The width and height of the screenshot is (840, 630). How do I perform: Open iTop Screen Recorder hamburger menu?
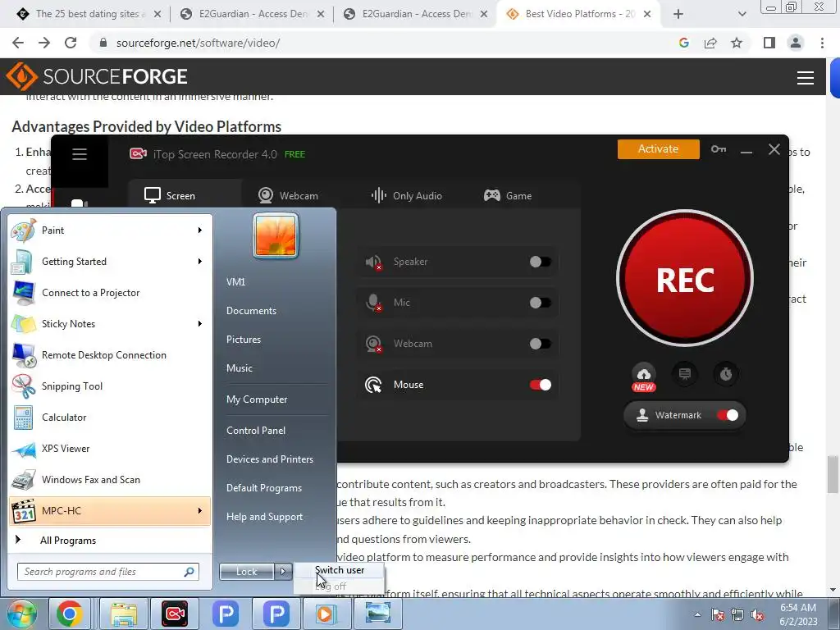(80, 154)
